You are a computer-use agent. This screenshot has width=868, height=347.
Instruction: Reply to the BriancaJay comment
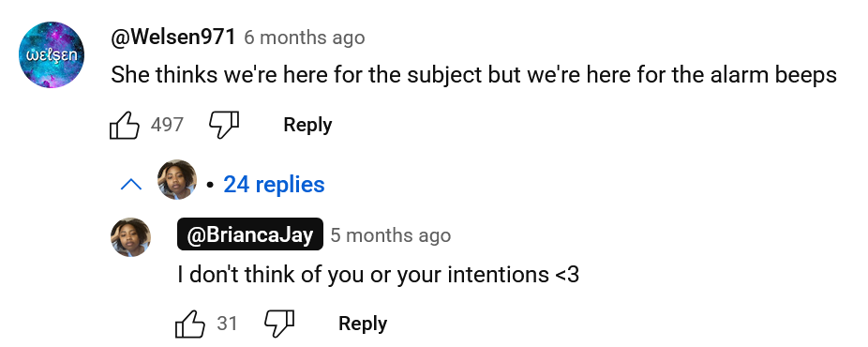tap(363, 324)
